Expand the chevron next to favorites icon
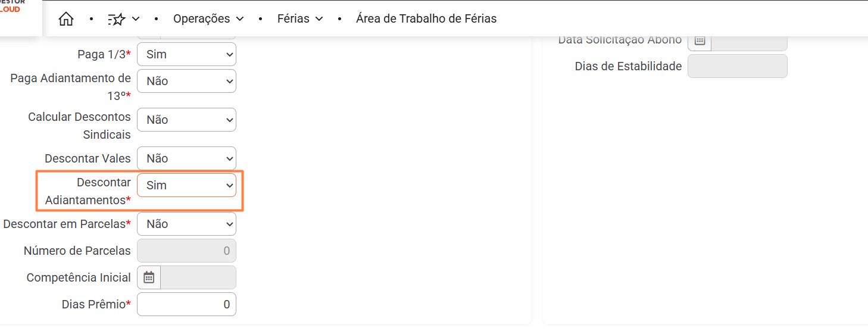This screenshot has width=868, height=331. coord(136,19)
